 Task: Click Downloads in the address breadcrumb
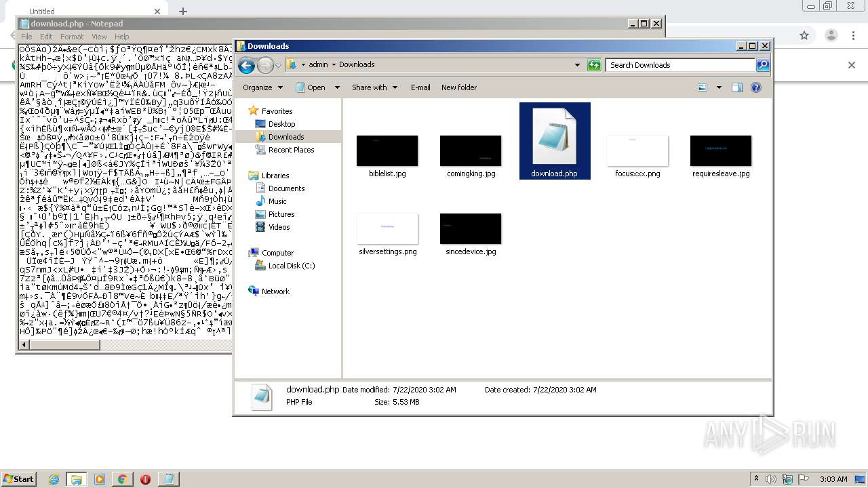(x=357, y=65)
